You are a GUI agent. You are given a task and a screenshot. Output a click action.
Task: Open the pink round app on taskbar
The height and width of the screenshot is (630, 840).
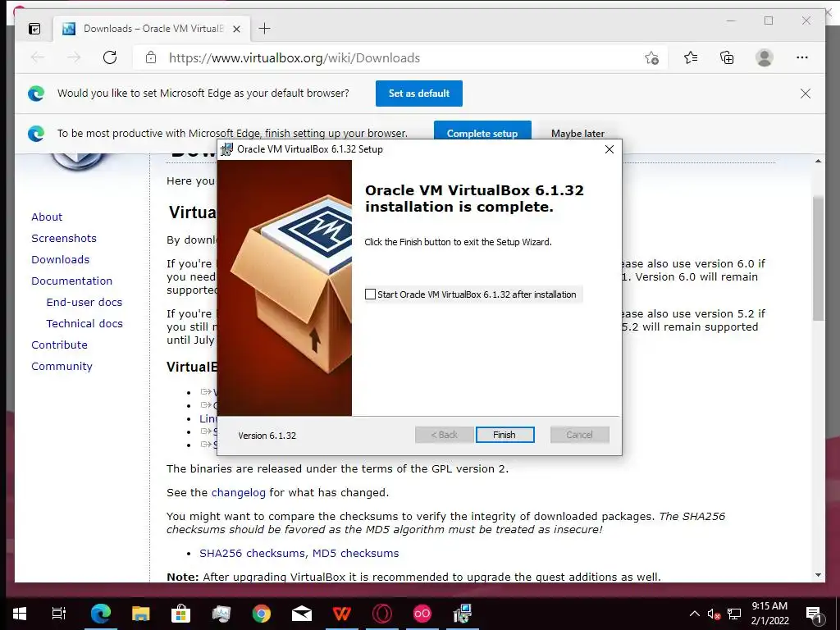422,614
